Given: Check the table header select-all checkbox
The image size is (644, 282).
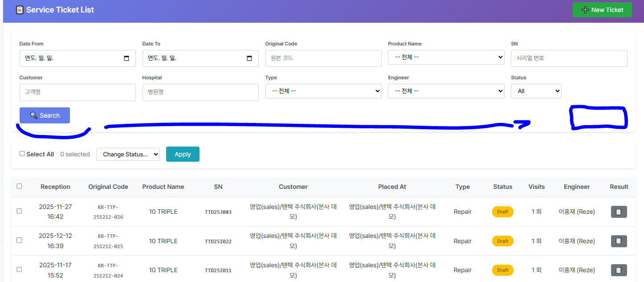Looking at the screenshot, I should (19, 186).
